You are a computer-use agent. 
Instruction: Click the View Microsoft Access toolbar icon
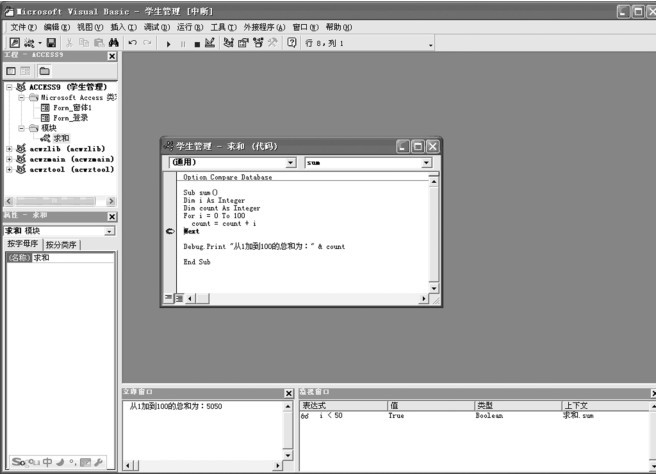tap(15, 43)
